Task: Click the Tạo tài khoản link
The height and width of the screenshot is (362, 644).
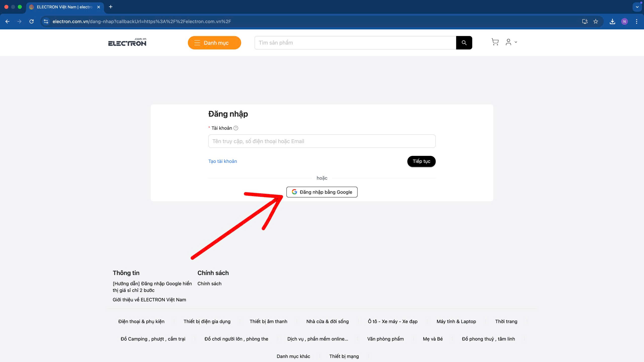Action: coord(222,161)
